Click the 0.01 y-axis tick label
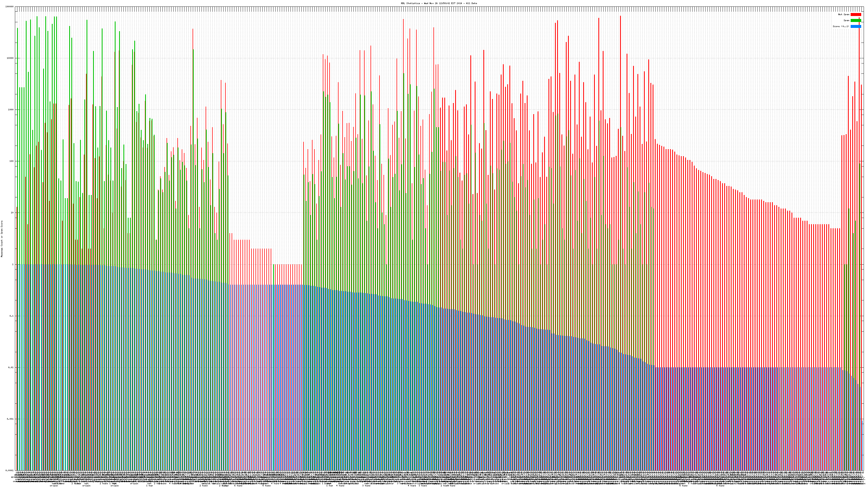The image size is (868, 488). tap(11, 367)
